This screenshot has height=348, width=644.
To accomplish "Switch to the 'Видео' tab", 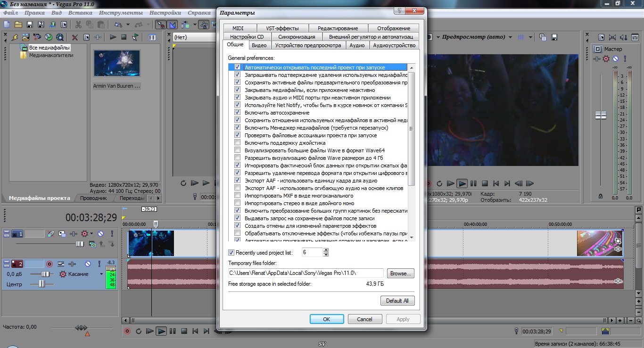I will (x=259, y=45).
